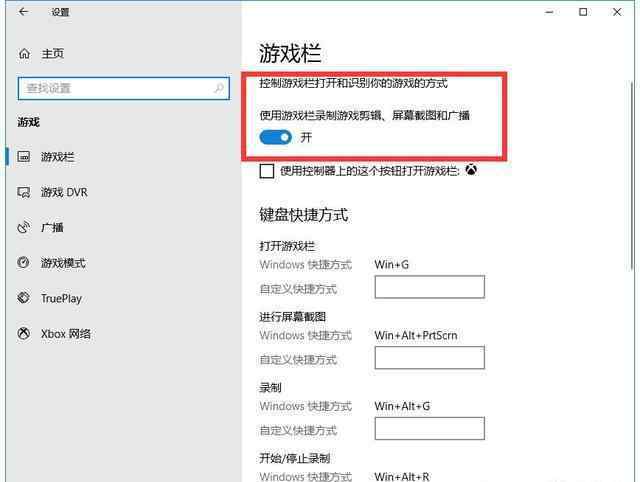Select the 广播 broadcast icon
640x482 pixels.
coord(24,227)
